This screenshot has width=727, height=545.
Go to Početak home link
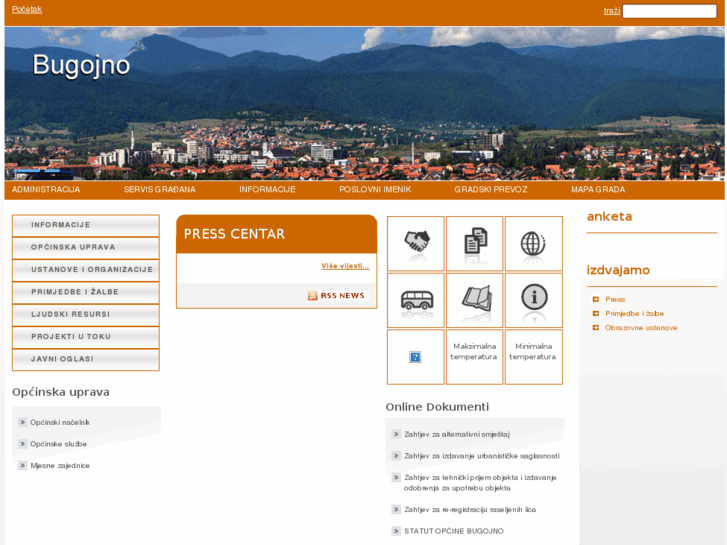[x=27, y=9]
